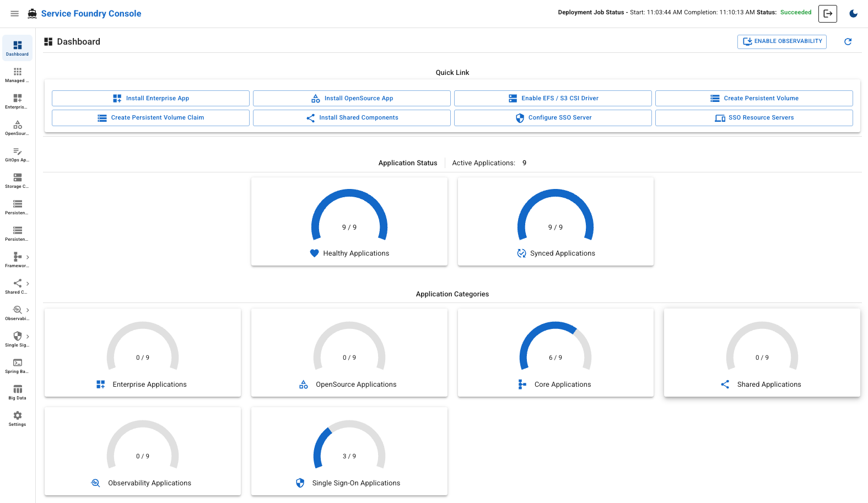Click the Single Sign-On Applications shield icon
Screen dimensions: 868x503
300,483
